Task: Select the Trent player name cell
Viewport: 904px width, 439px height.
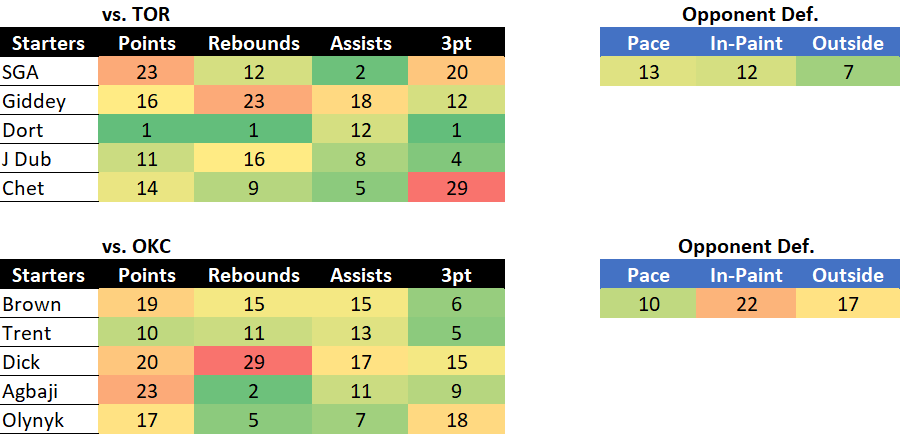Action: (49, 333)
